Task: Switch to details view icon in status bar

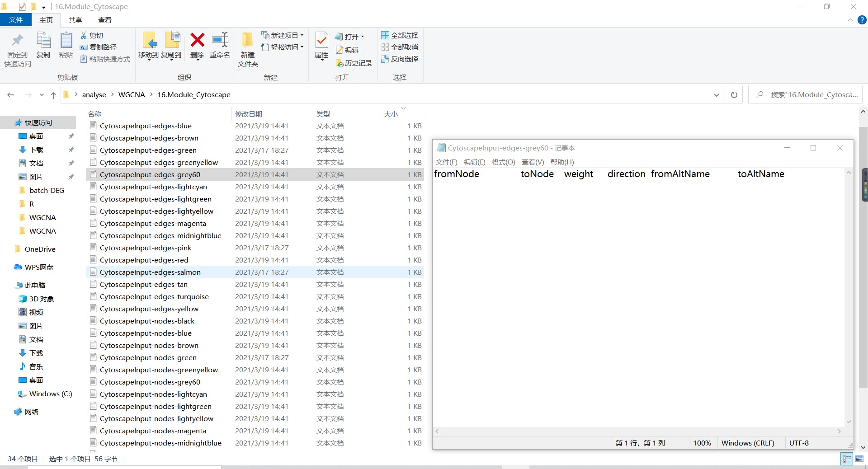Action: [x=847, y=459]
